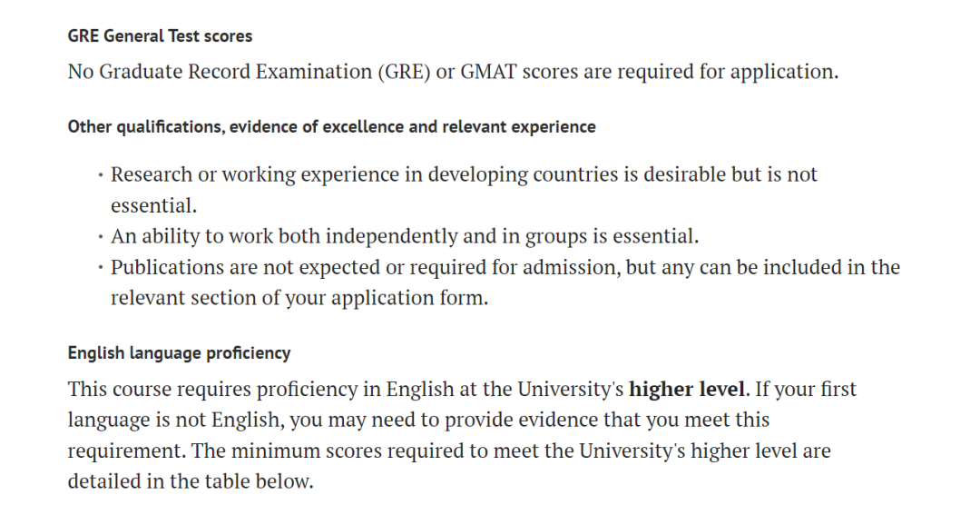The height and width of the screenshot is (505, 980).
Task: Click the "English language proficiency" heading
Action: (179, 352)
